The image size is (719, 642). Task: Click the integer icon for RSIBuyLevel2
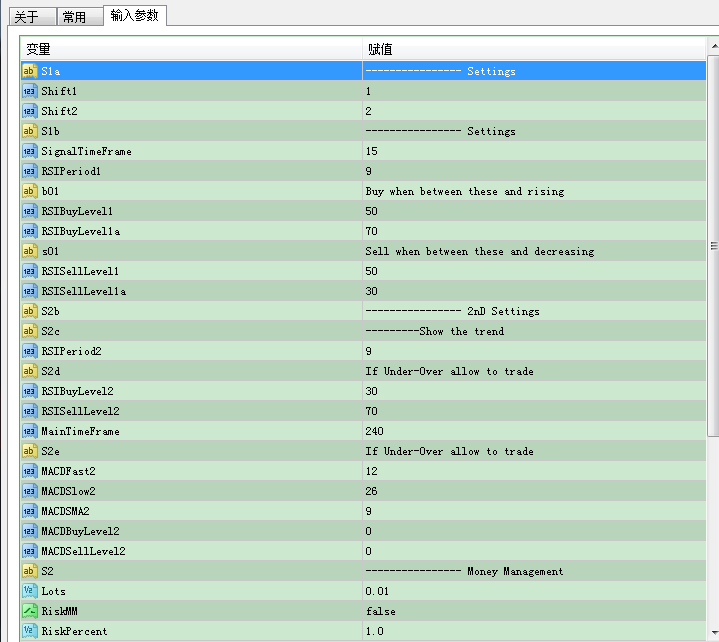click(29, 391)
